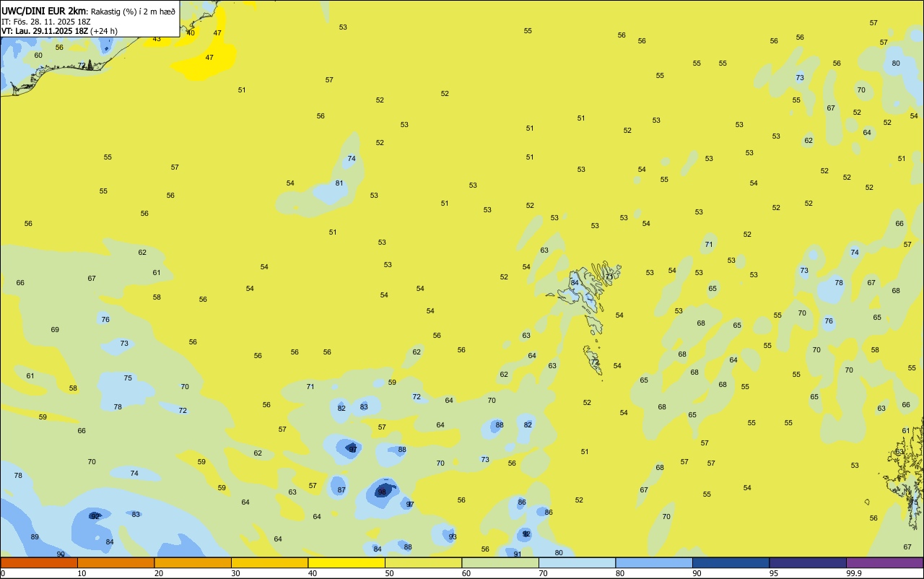Click the humidity value 98 on the map
The image size is (924, 579).
click(x=382, y=492)
